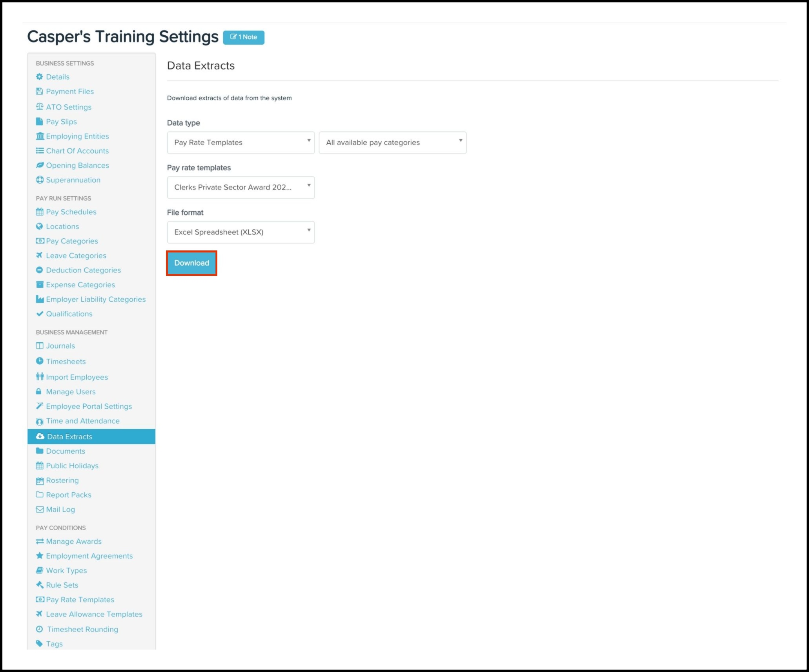Viewport: 809px width, 672px height.
Task: Click the star icon beside Employment Agreements
Action: (40, 556)
